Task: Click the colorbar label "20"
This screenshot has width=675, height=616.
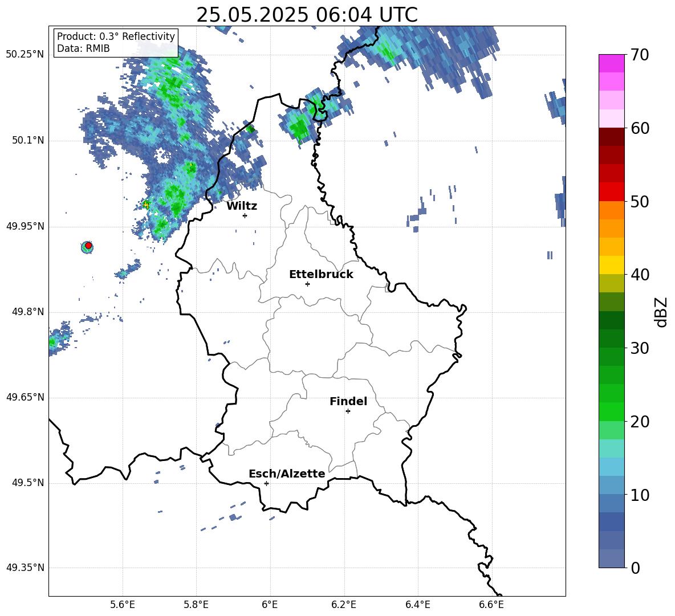Action: pos(639,422)
